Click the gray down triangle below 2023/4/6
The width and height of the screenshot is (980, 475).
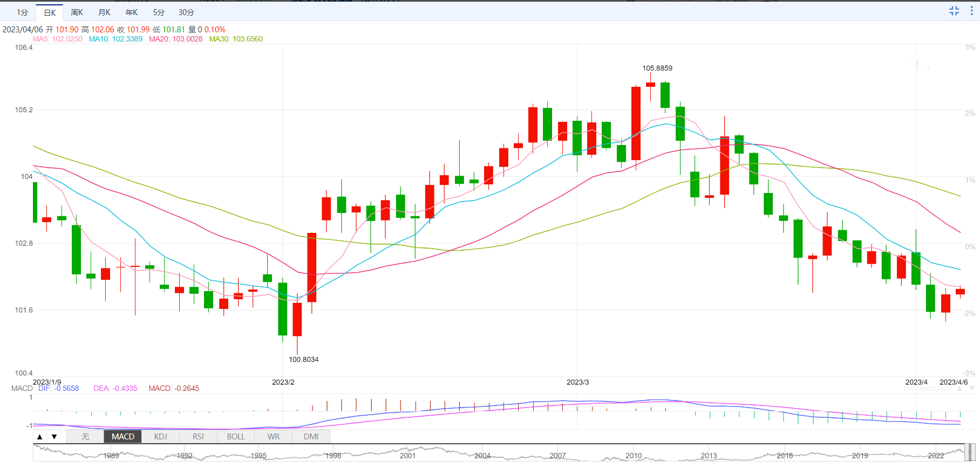972,389
